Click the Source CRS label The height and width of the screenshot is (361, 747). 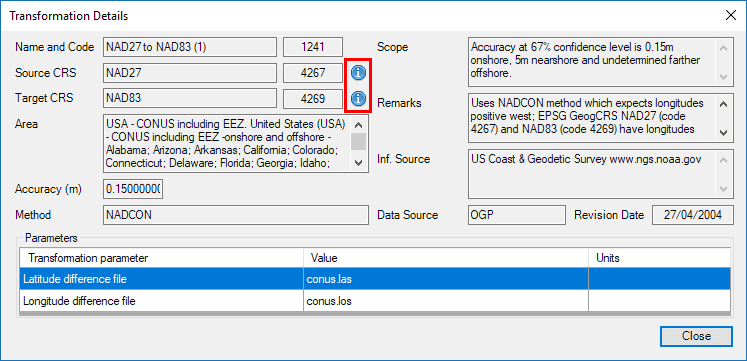tap(45, 73)
